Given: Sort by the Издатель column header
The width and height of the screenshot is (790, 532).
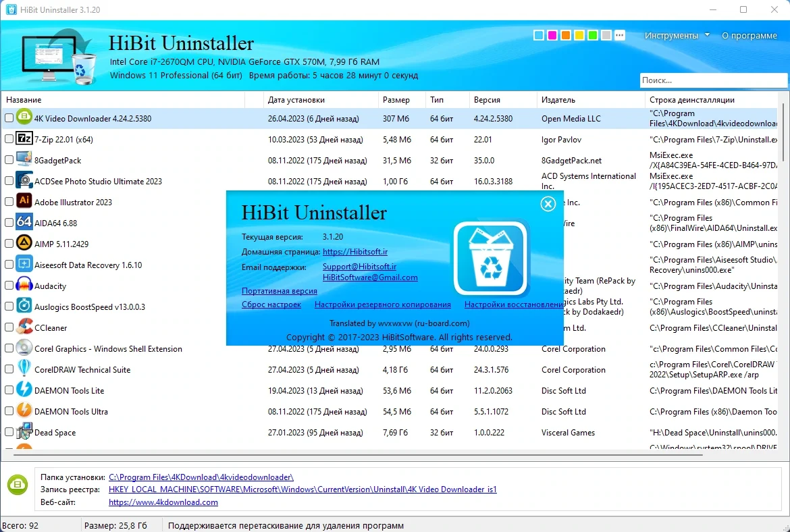Looking at the screenshot, I should [591, 100].
